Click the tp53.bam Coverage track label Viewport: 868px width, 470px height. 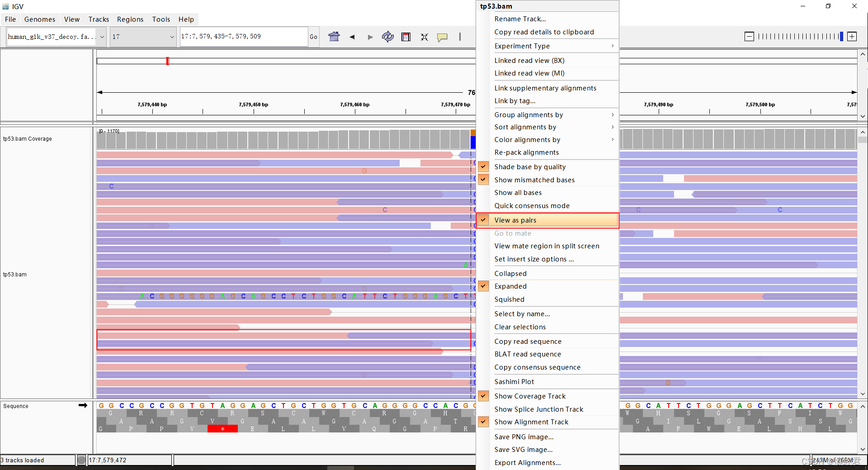click(x=28, y=139)
